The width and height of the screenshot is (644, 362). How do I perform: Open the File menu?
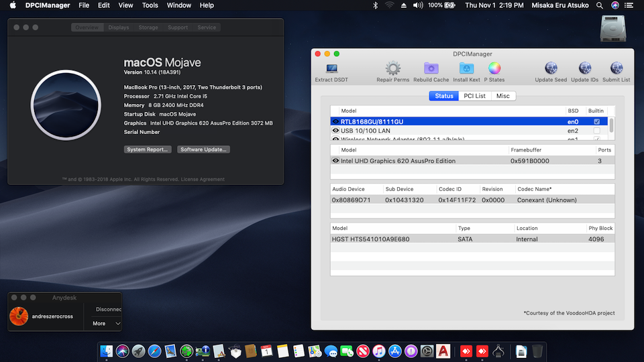(84, 5)
